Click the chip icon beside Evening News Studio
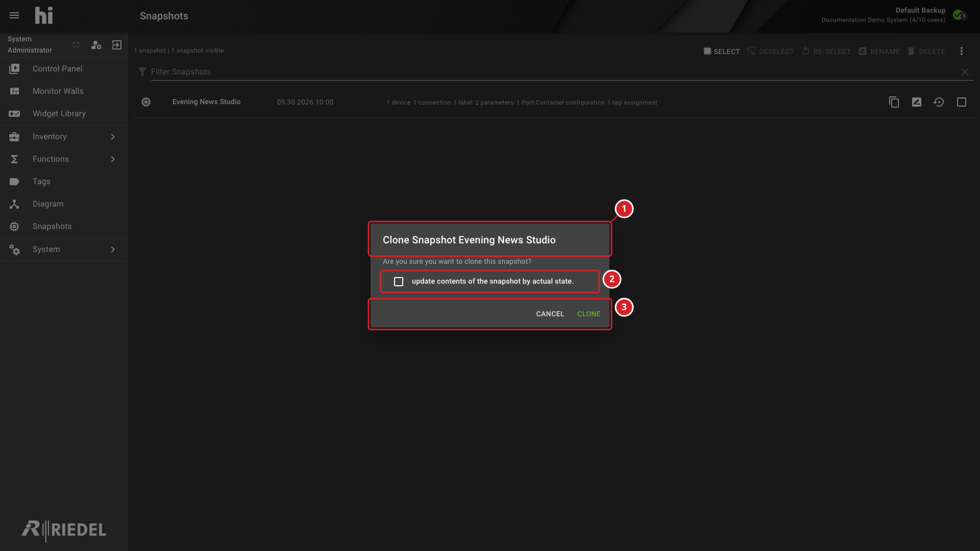Screen dimensions: 980x551 (x=146, y=102)
